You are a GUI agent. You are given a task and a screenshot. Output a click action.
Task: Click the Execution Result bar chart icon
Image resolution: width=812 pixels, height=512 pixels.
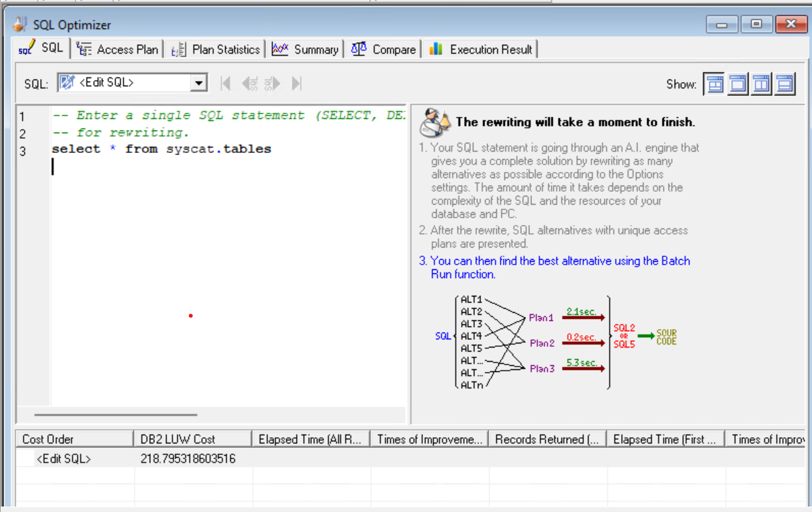point(436,48)
